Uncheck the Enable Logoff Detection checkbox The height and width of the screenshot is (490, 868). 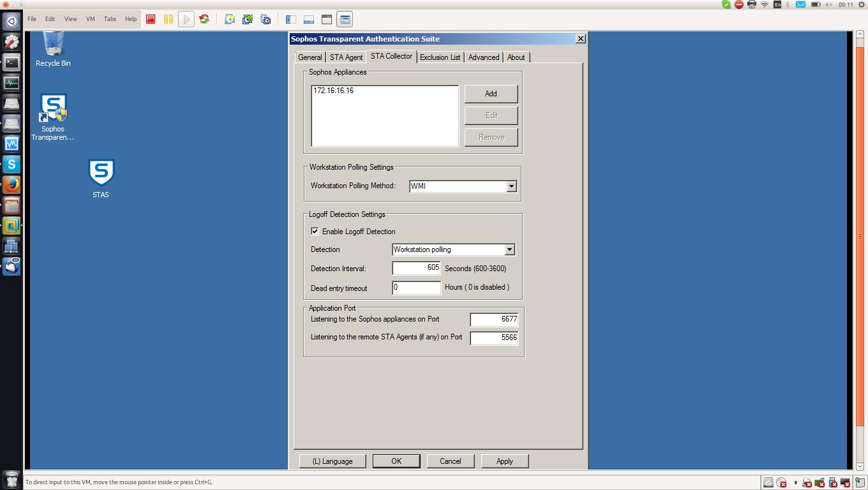tap(315, 231)
